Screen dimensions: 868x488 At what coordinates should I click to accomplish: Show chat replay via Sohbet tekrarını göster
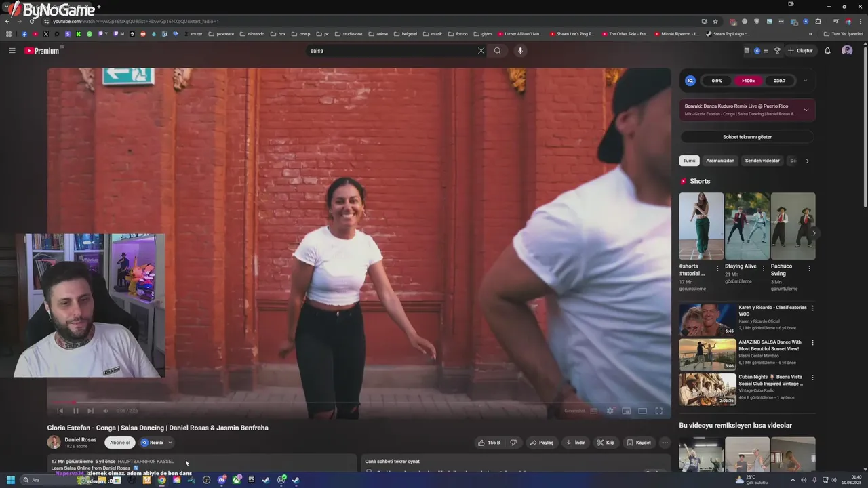(747, 137)
